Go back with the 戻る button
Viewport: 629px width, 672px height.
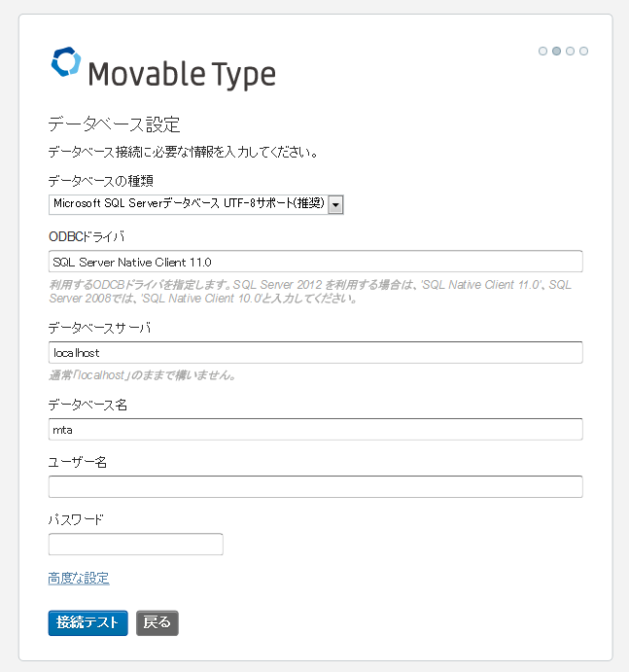click(x=157, y=622)
